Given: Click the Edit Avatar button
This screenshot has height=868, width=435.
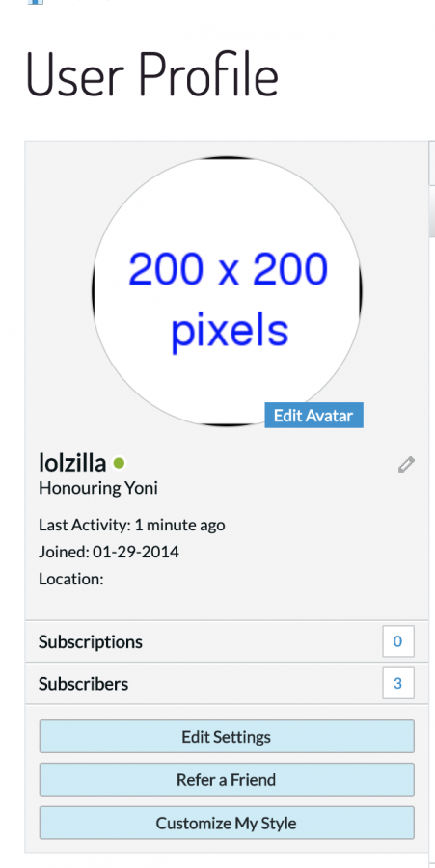Looking at the screenshot, I should pos(313,415).
